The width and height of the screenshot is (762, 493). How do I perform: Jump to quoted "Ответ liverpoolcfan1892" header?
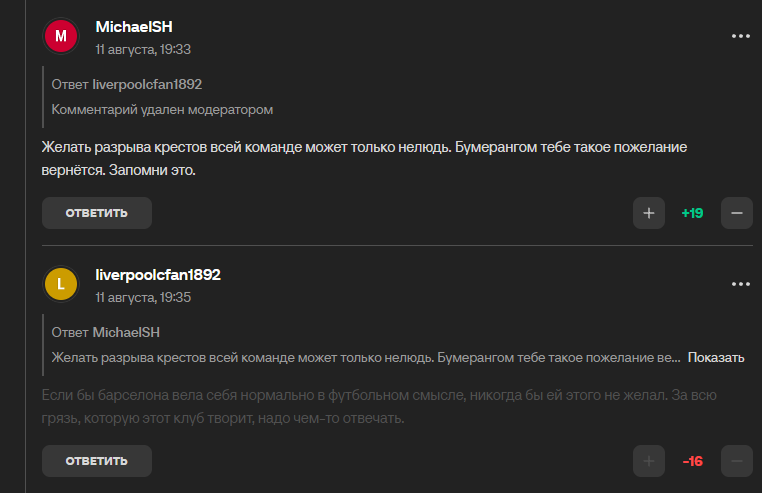(x=127, y=85)
